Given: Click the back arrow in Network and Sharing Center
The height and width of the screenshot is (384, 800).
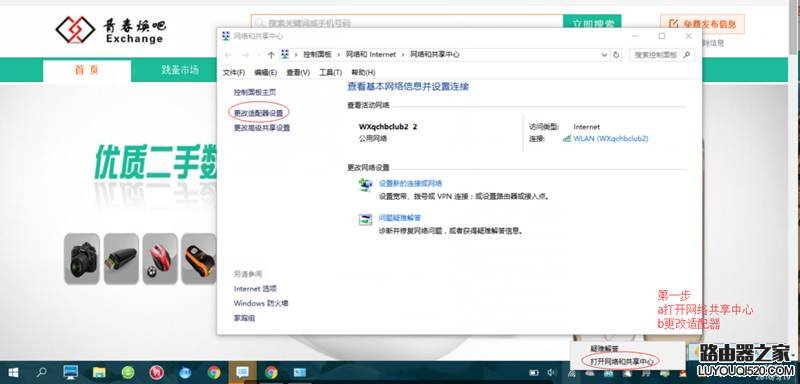Looking at the screenshot, I should click(x=228, y=55).
